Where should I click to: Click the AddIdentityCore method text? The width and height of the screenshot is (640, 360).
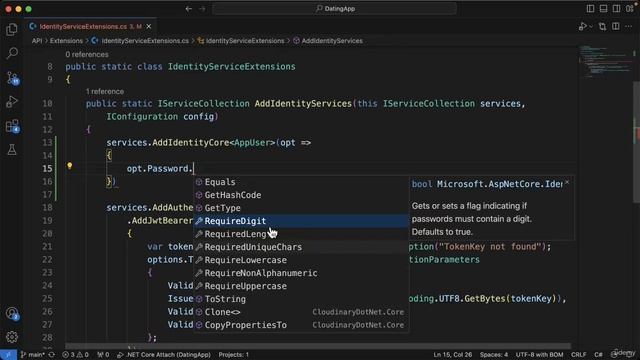(x=191, y=143)
